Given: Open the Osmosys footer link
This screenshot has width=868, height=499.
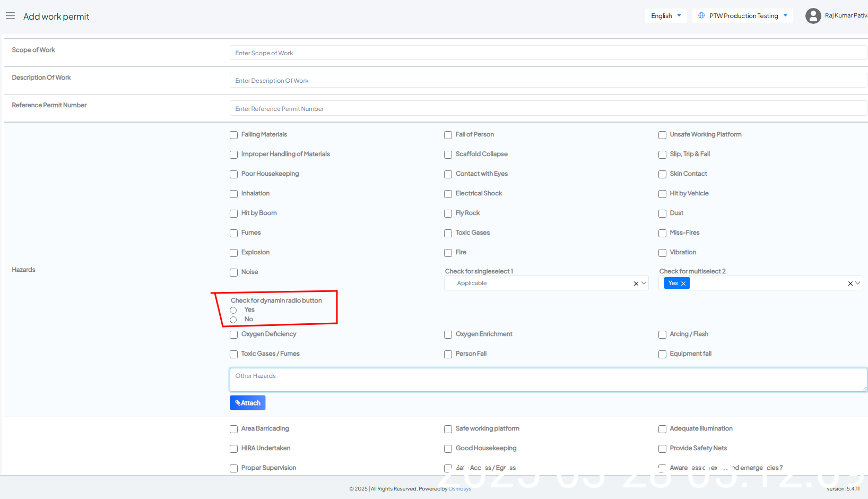Looking at the screenshot, I should tap(459, 489).
